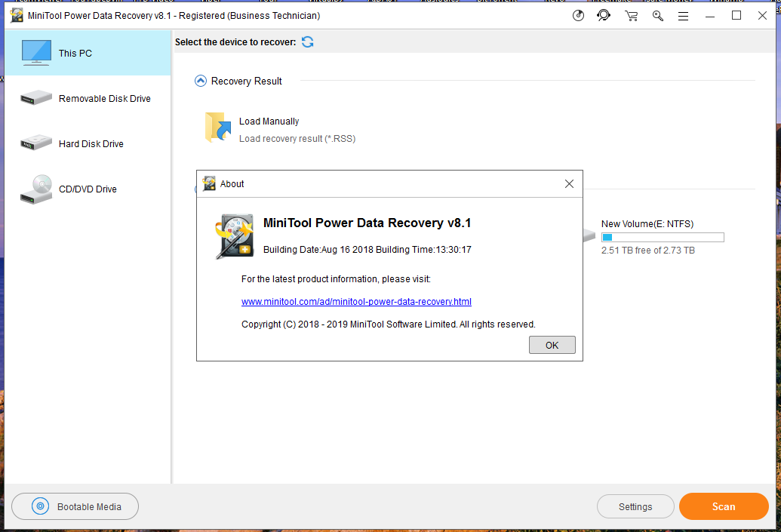Click MiniTool Power Data Recovery v8.1 heading
This screenshot has width=781, height=532.
coord(367,223)
